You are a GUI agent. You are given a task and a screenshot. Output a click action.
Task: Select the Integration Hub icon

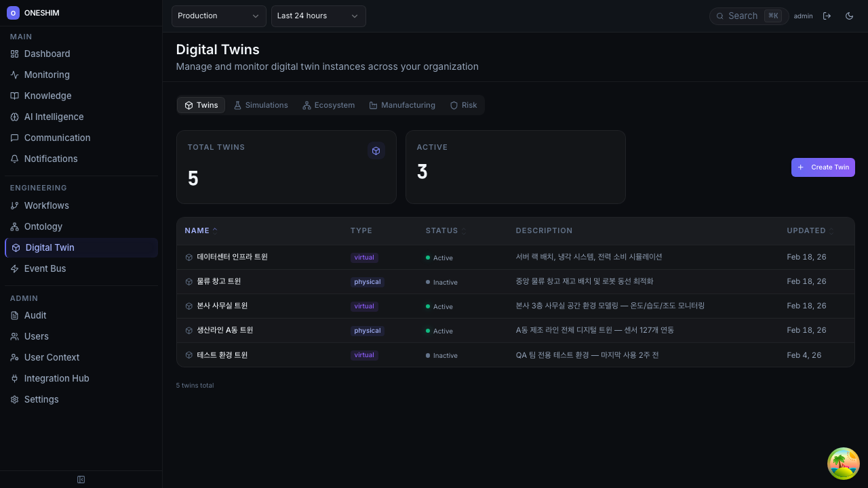click(14, 378)
